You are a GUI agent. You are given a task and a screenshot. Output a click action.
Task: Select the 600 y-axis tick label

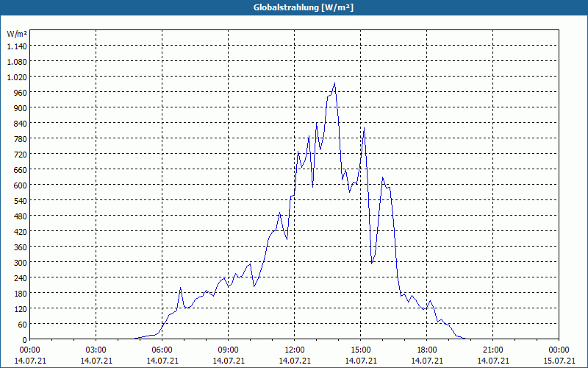[x=21, y=185]
